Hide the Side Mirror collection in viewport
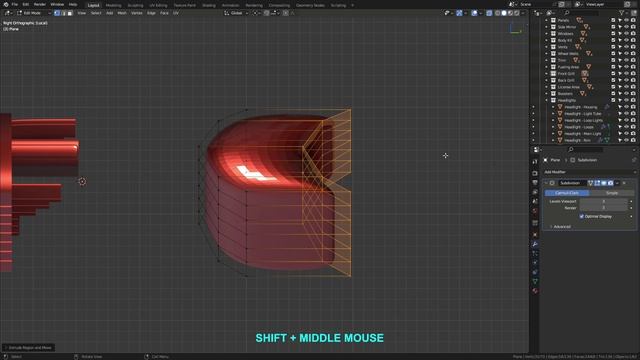640x360 pixels. pos(627,27)
